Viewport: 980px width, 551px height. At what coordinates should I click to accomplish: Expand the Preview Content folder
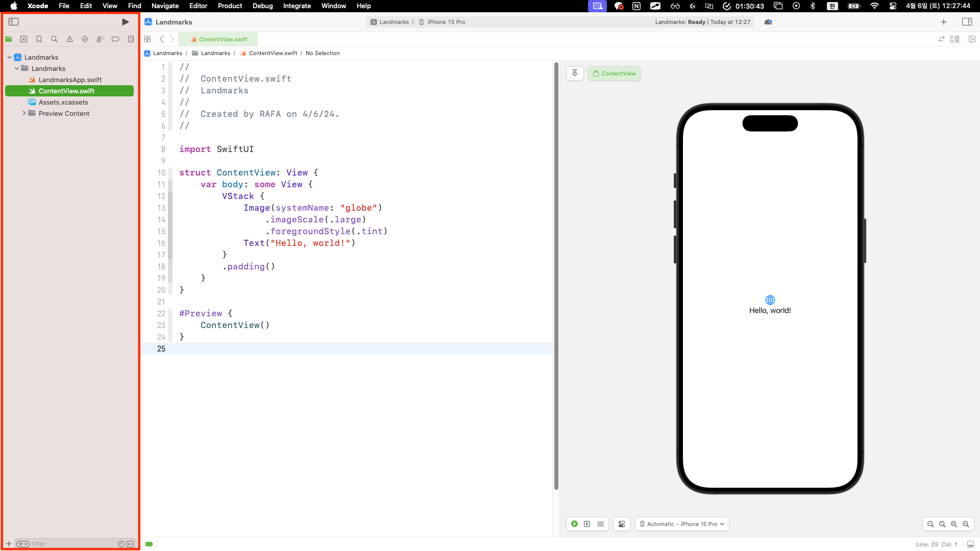pyautogui.click(x=24, y=113)
